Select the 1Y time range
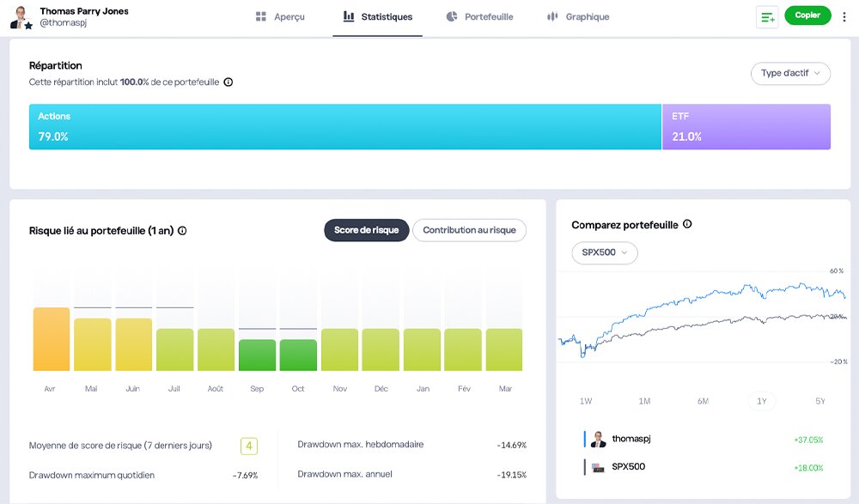Screen dimensions: 859x504 [x=761, y=401]
